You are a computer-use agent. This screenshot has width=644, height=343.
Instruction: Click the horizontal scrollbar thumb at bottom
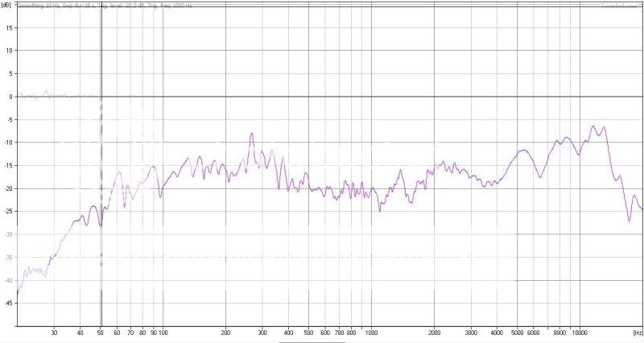pos(312,341)
